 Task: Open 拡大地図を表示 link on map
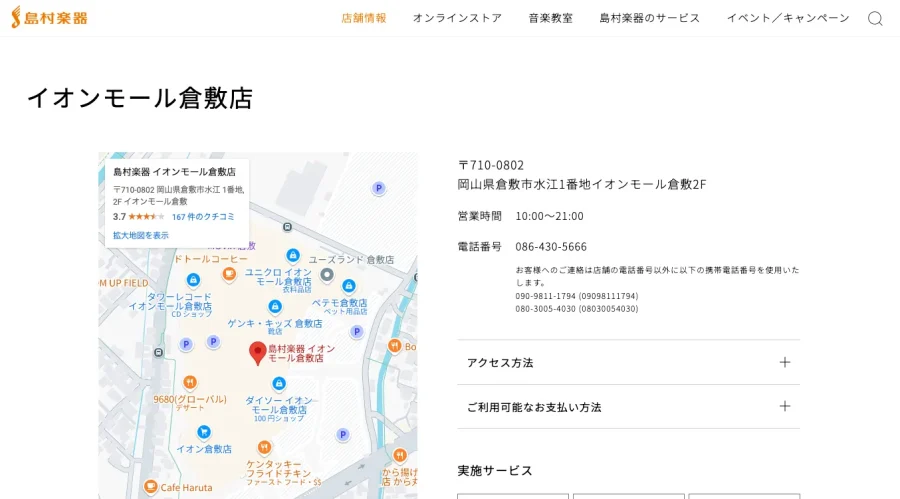[x=141, y=235]
